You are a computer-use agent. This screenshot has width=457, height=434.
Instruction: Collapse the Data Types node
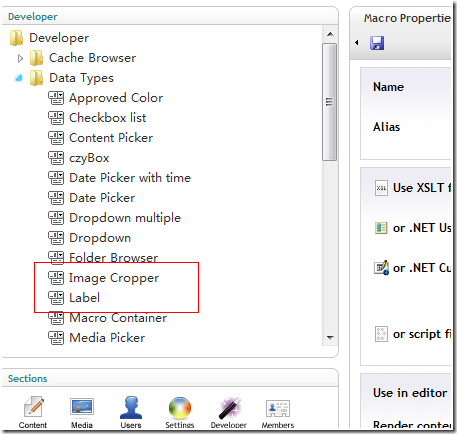point(19,78)
